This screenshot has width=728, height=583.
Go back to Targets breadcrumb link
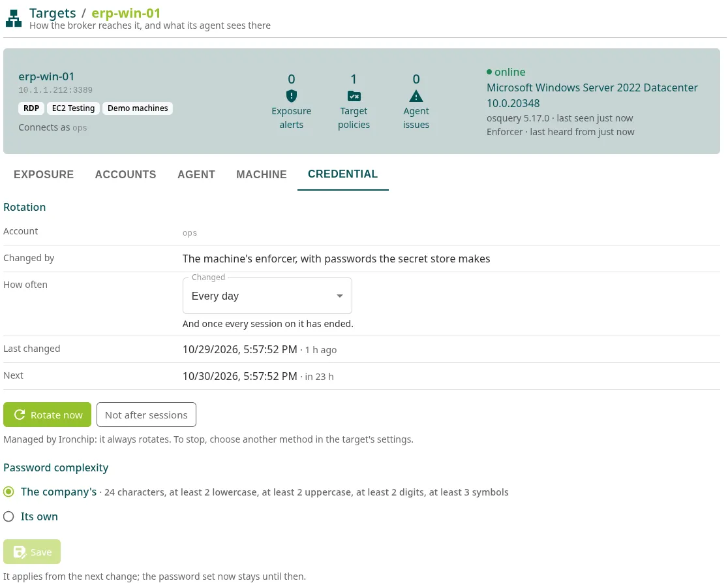52,13
